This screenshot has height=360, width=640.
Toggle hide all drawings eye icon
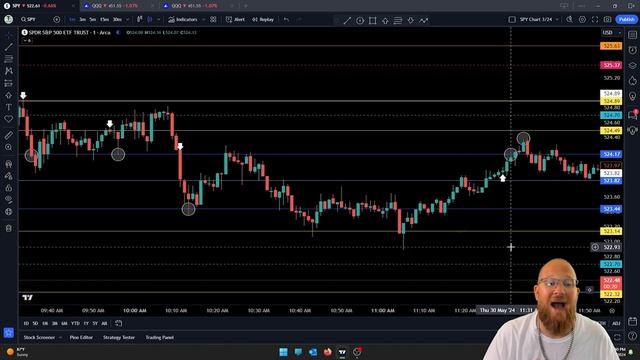tap(9, 199)
